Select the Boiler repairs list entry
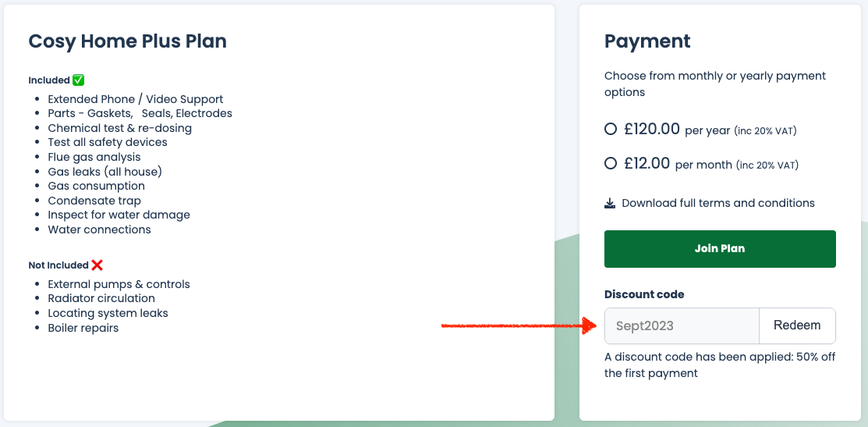 [83, 328]
